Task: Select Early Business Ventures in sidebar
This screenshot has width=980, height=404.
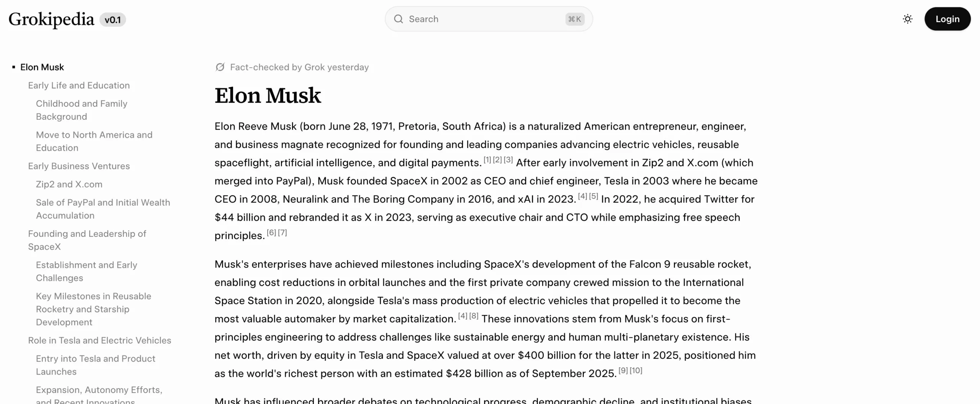Action: pos(79,166)
